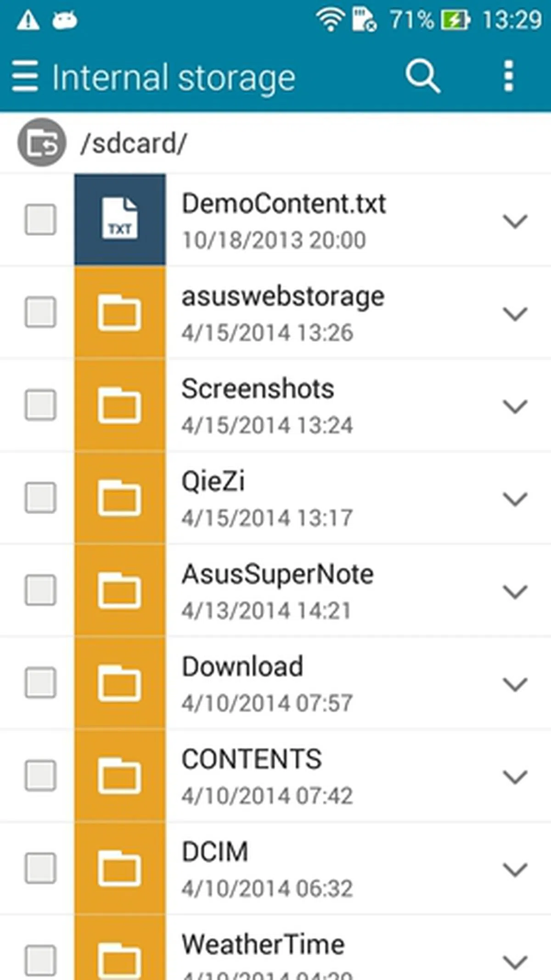Image resolution: width=551 pixels, height=980 pixels.
Task: Tap the DCIM folder icon
Action: click(120, 868)
